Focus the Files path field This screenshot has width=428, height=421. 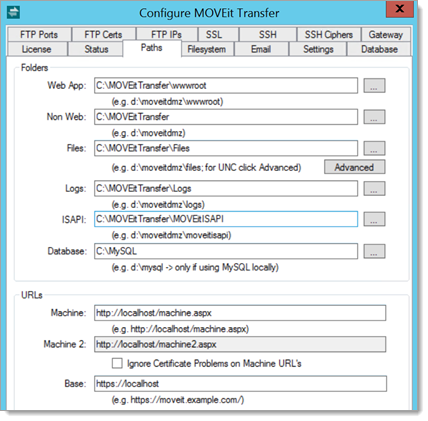[226, 148]
